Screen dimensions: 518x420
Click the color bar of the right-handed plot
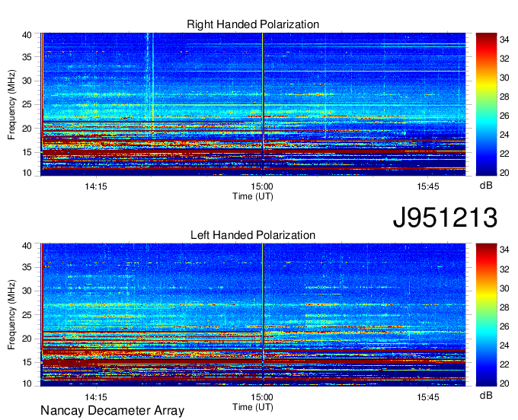(486, 104)
